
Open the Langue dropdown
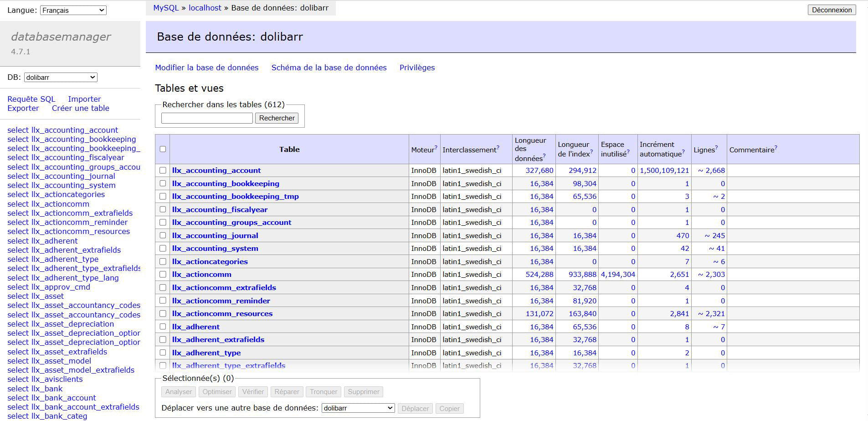coord(73,10)
